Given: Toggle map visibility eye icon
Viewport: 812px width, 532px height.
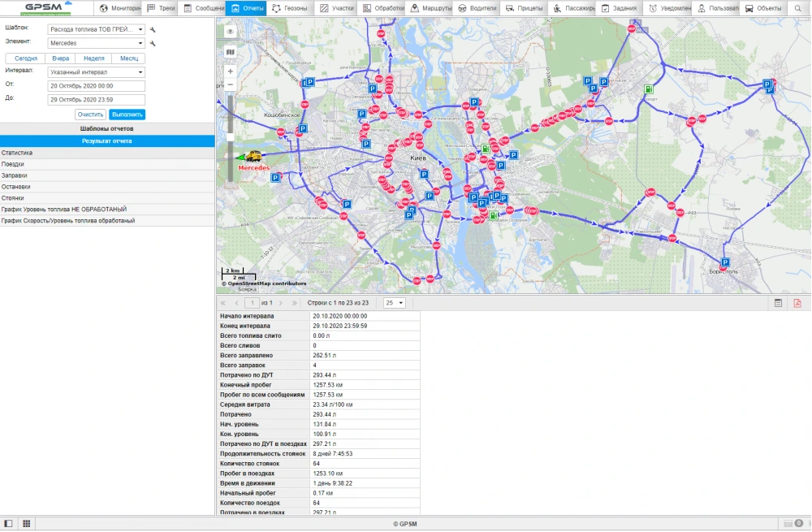Looking at the screenshot, I should tap(231, 32).
